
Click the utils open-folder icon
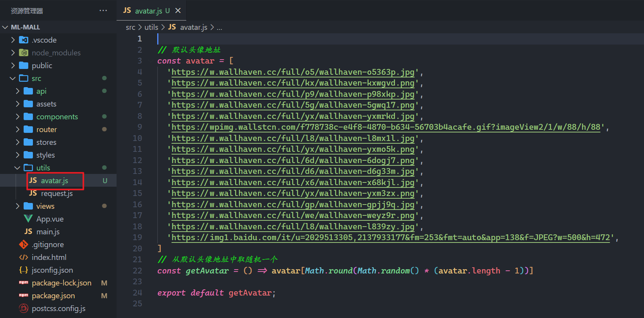(28, 168)
